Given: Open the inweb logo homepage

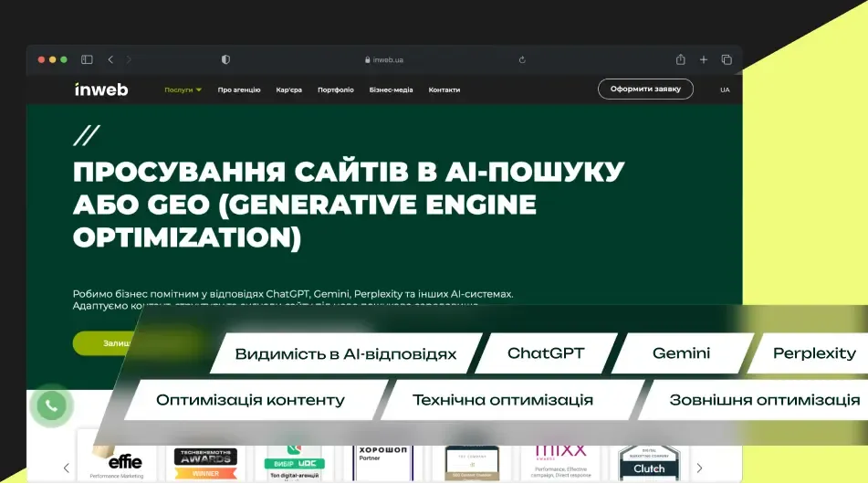Looking at the screenshot, I should pyautogui.click(x=101, y=89).
